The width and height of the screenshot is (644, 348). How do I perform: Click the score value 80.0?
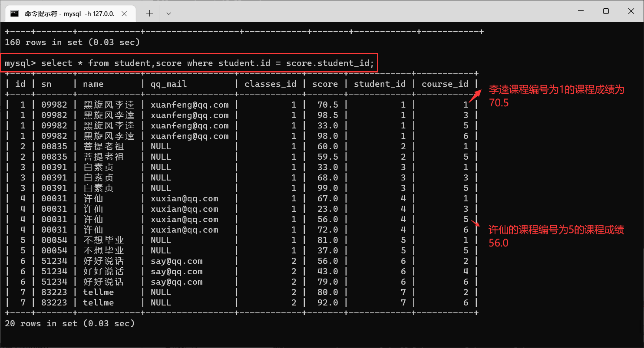(x=328, y=292)
